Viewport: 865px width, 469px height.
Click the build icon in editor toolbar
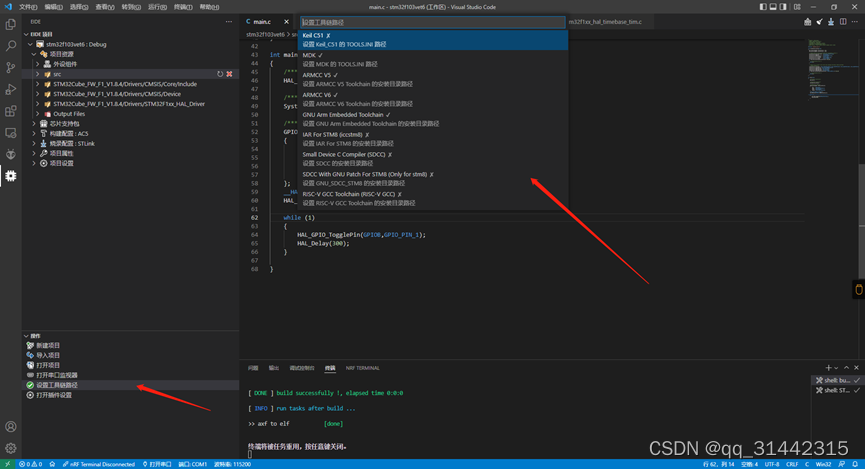[x=808, y=22]
